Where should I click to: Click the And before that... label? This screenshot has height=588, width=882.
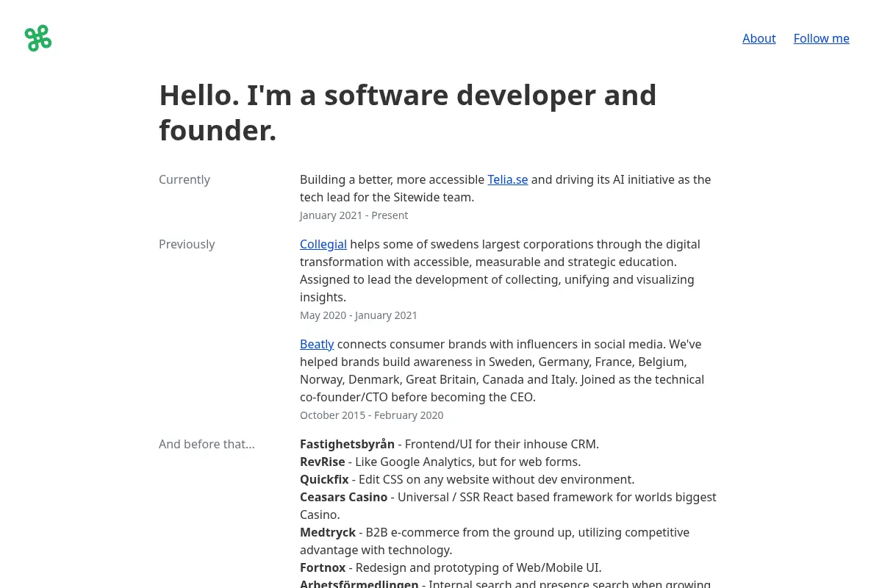207,444
